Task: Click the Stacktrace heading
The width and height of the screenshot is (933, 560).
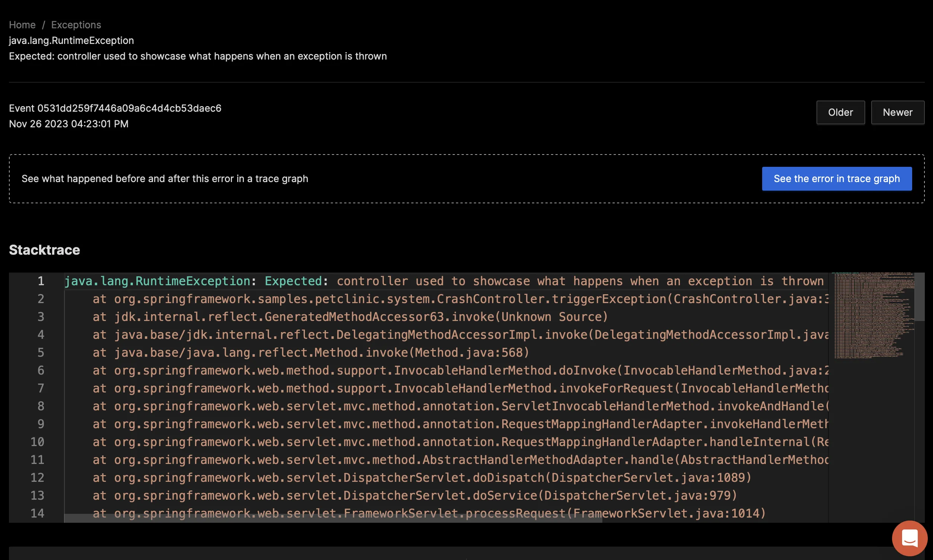Action: point(45,250)
